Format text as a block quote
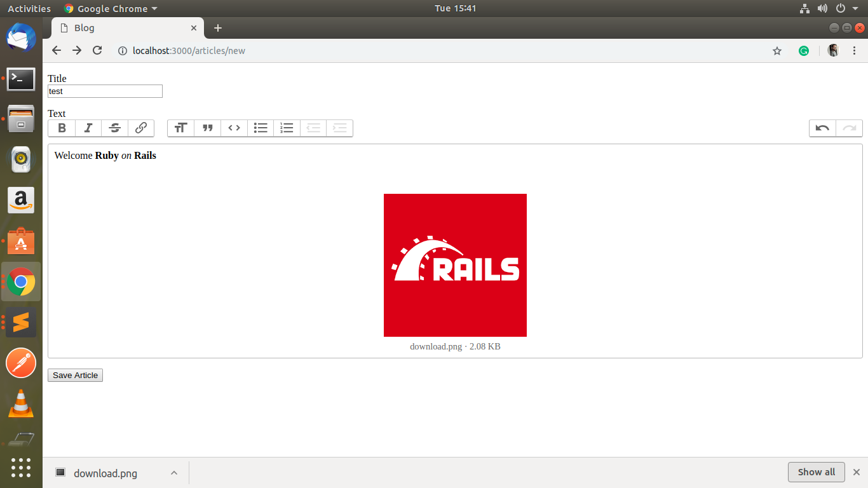868x488 pixels. (207, 128)
